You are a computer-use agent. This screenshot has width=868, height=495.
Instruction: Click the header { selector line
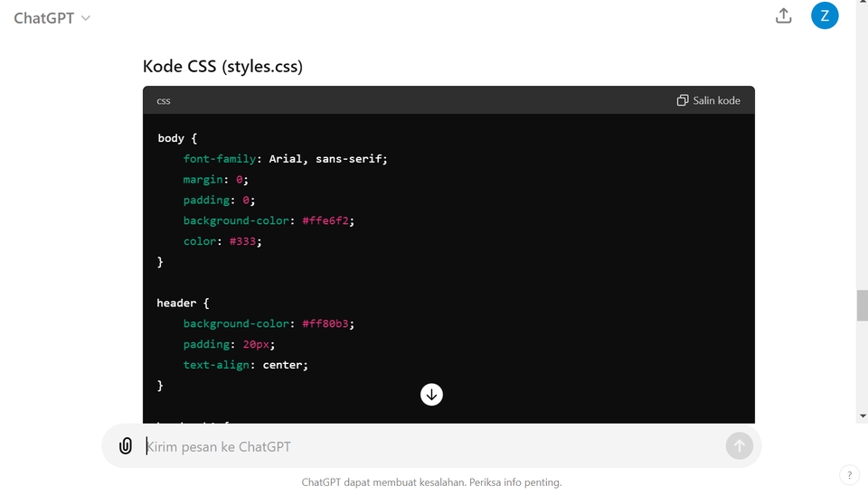point(183,304)
